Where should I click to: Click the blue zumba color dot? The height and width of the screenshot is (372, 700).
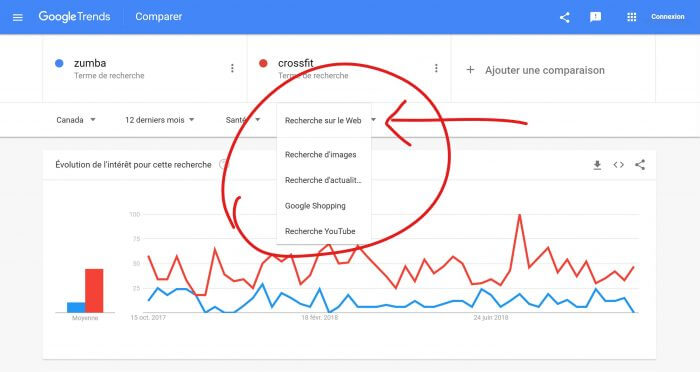pos(59,63)
